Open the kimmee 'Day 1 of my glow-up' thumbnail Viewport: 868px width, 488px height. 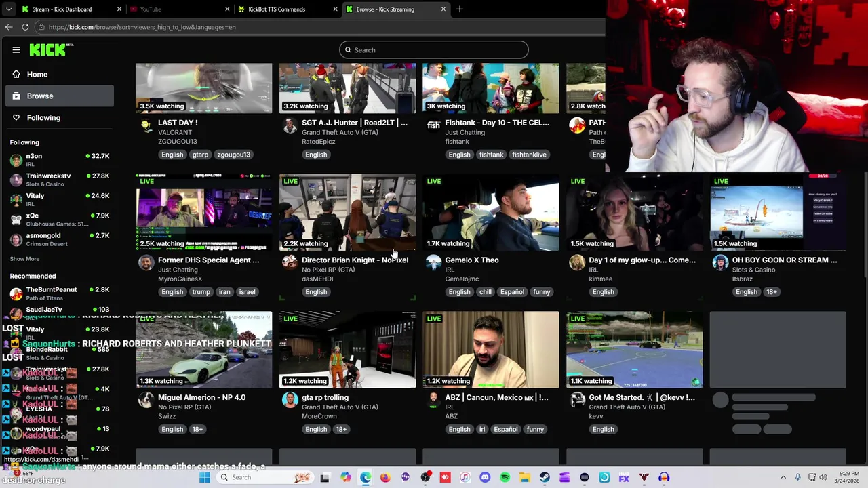pyautogui.click(x=635, y=213)
